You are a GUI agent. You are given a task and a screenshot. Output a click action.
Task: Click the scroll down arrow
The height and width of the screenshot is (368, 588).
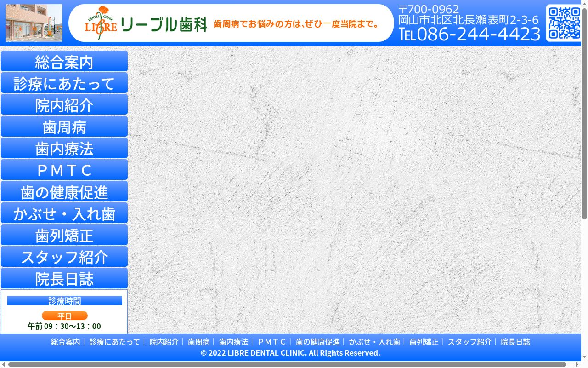585,357
